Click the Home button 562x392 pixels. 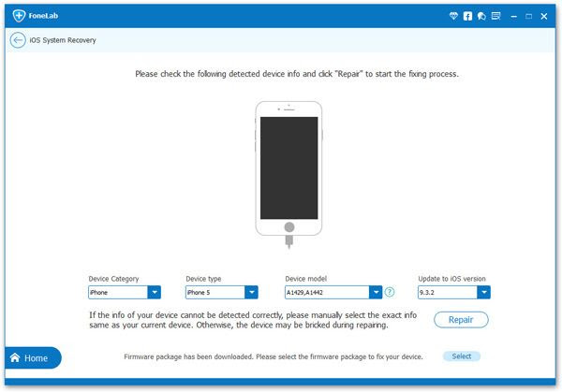click(x=32, y=357)
